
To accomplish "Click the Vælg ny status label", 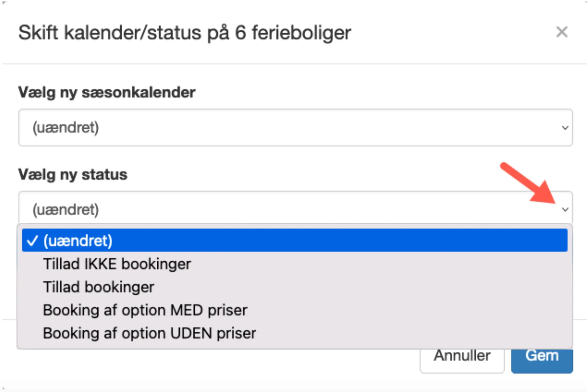I will click(x=73, y=175).
